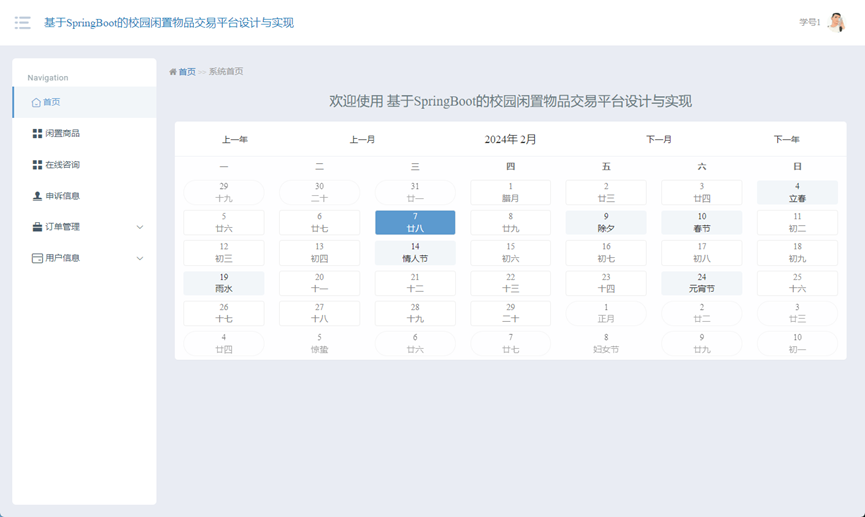Click the grid icon beside 在线咨询
Viewport: 865px width, 517px height.
[37, 165]
